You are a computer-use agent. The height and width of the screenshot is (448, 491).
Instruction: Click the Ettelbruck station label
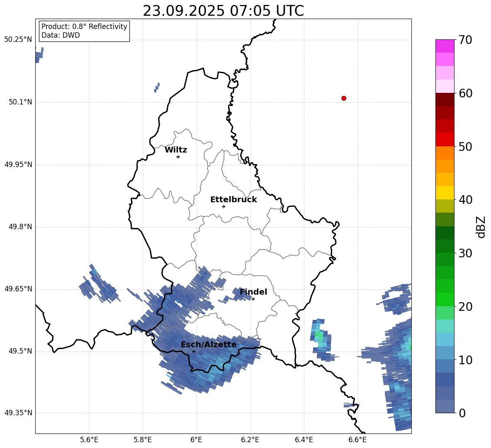tap(233, 200)
